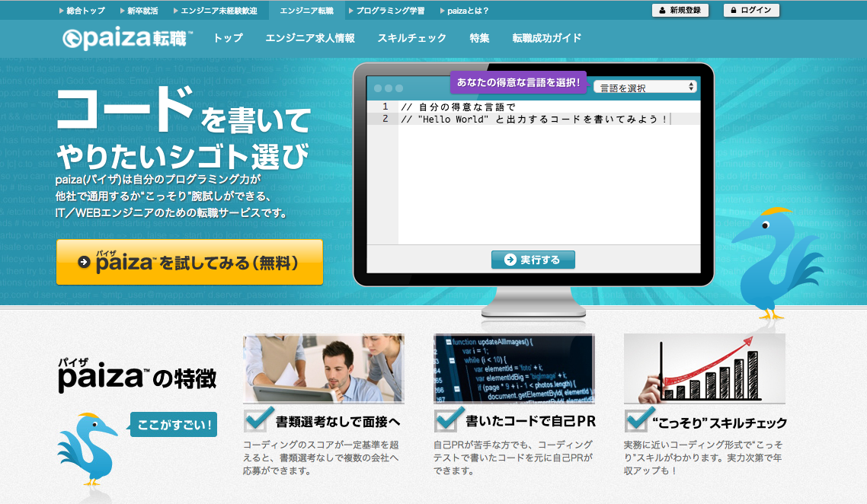
Task: Click the paizaを試してみる（無料） button
Action: 190,262
